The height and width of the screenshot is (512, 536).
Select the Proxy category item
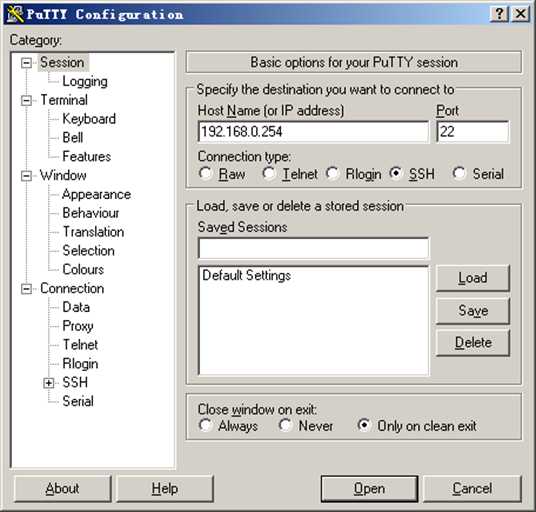point(78,326)
